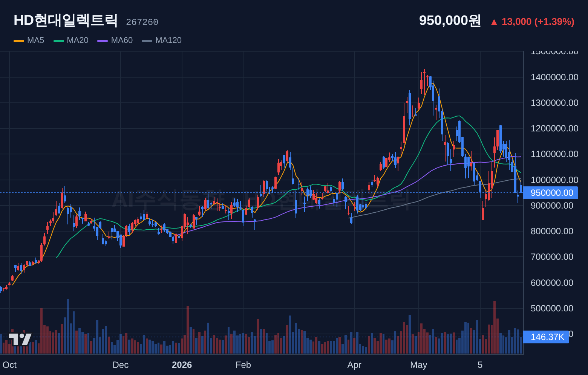
Task: Select the Feb label on time axis
Action: pos(243,365)
